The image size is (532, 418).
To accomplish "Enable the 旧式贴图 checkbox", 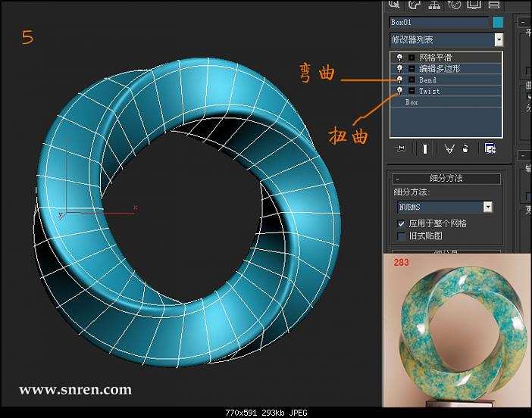I will pos(401,236).
